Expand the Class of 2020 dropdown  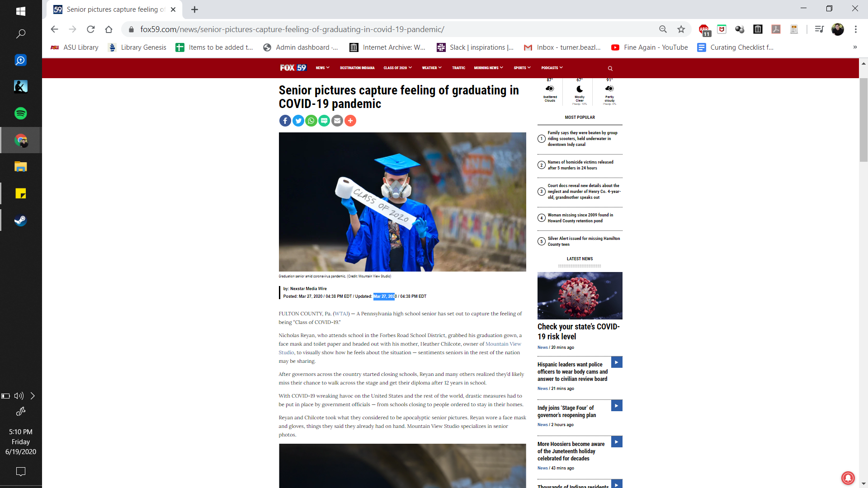[397, 68]
